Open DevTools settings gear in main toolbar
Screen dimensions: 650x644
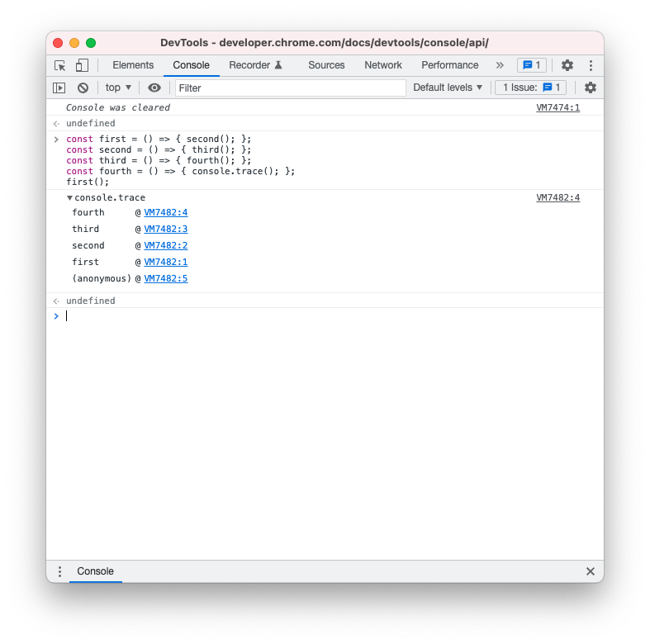pos(567,65)
